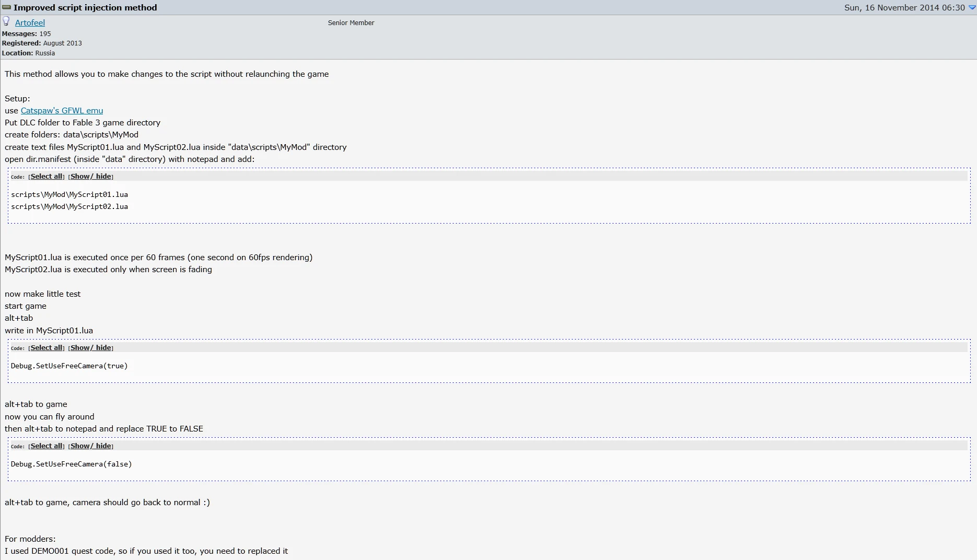Click the blue down arrow beside post date
The height and width of the screenshot is (560, 977).
[972, 7]
